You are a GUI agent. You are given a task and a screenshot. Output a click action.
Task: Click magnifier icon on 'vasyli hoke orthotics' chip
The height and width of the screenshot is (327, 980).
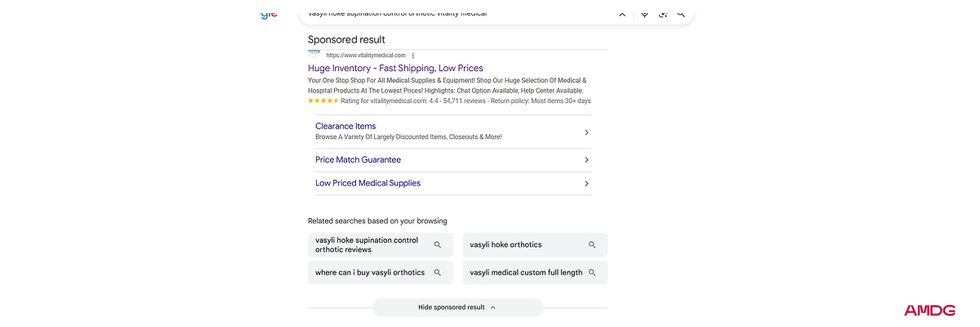point(592,245)
